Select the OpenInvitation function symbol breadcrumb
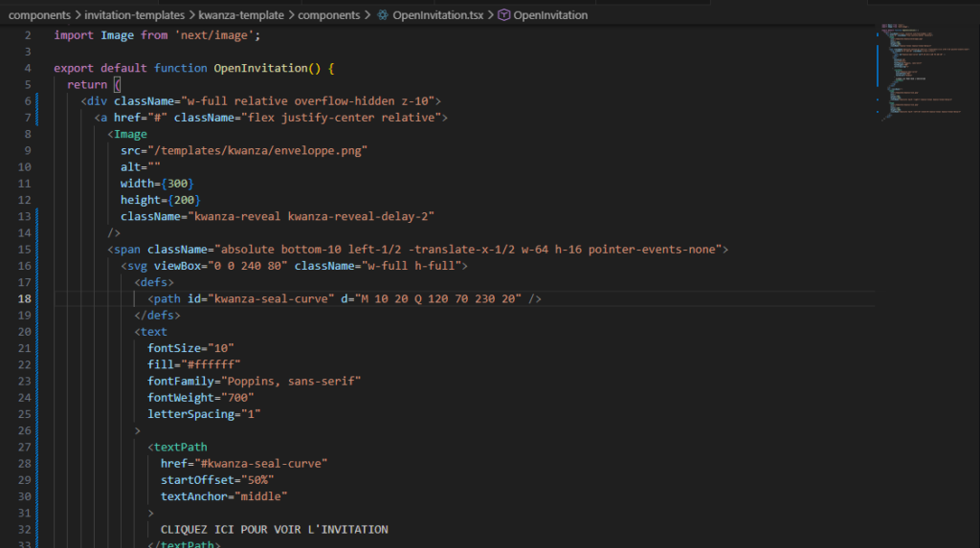This screenshot has height=548, width=980. [x=550, y=15]
